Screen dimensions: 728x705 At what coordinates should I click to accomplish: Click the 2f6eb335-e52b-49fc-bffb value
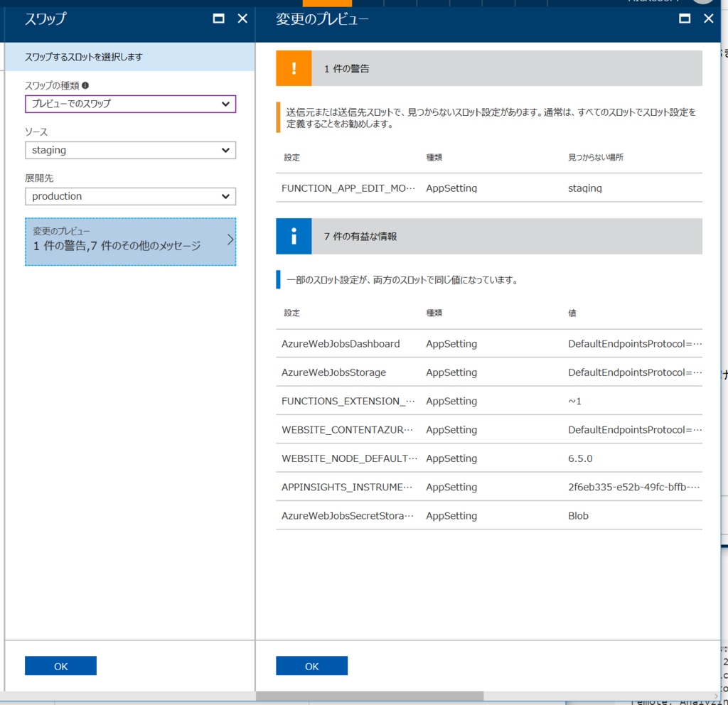pos(633,487)
